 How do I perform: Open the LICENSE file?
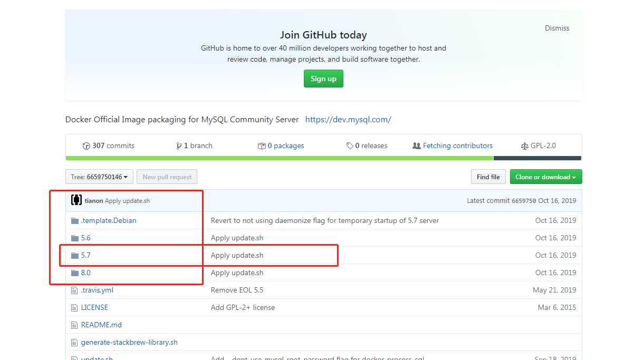click(94, 307)
